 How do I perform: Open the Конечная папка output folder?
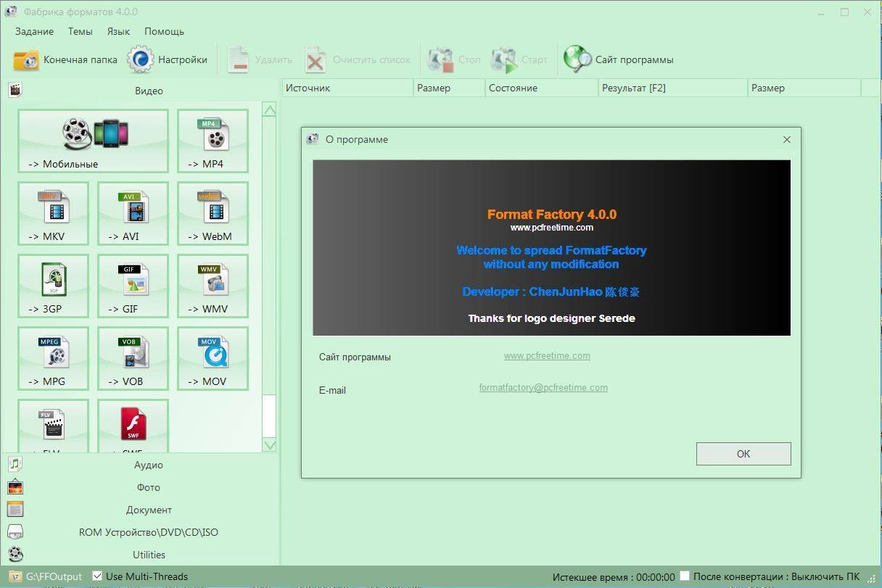point(65,60)
